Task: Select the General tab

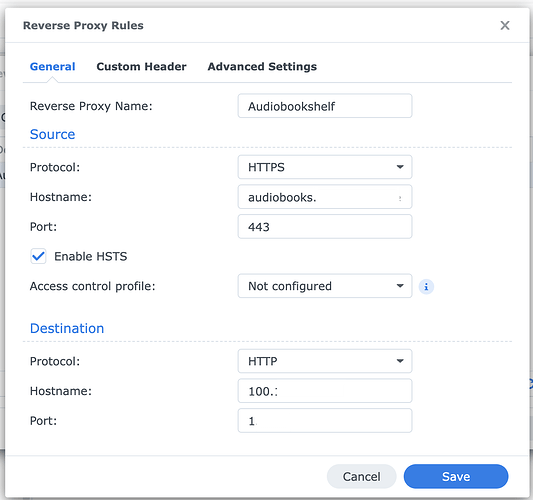Action: click(52, 67)
